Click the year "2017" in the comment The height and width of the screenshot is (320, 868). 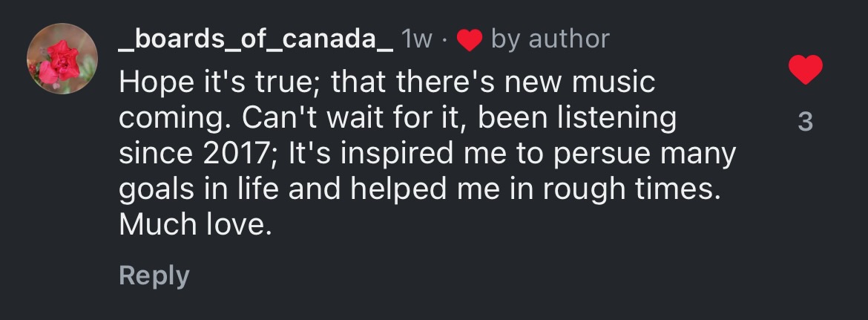[235, 154]
